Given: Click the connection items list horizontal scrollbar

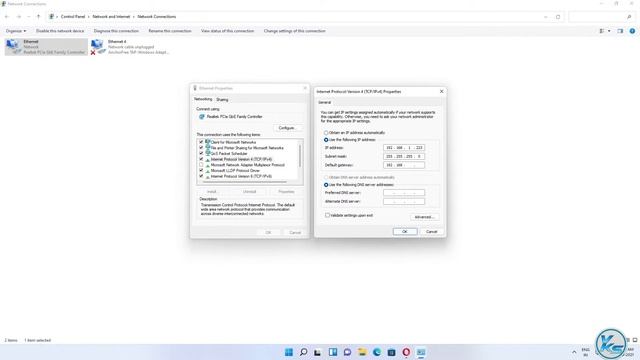Looking at the screenshot, I should [245, 182].
